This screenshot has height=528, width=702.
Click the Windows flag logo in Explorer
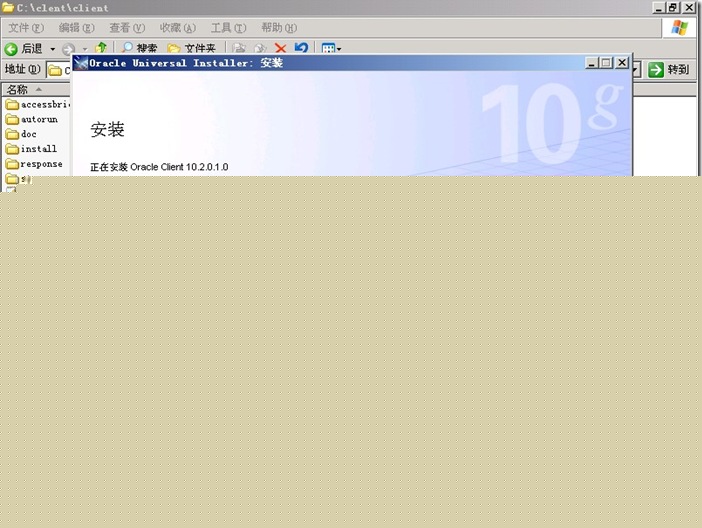(x=679, y=28)
